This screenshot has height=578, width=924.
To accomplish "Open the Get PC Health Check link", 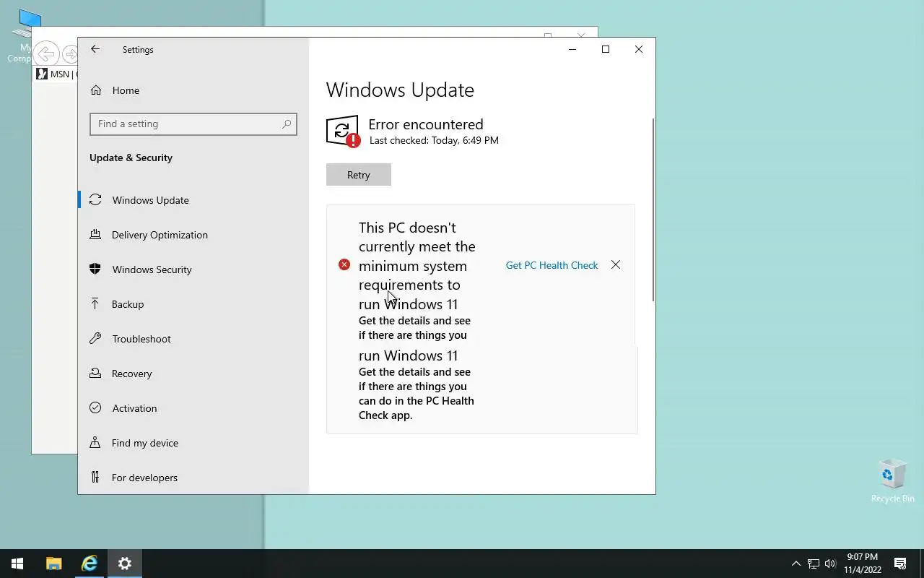I will coord(552,265).
